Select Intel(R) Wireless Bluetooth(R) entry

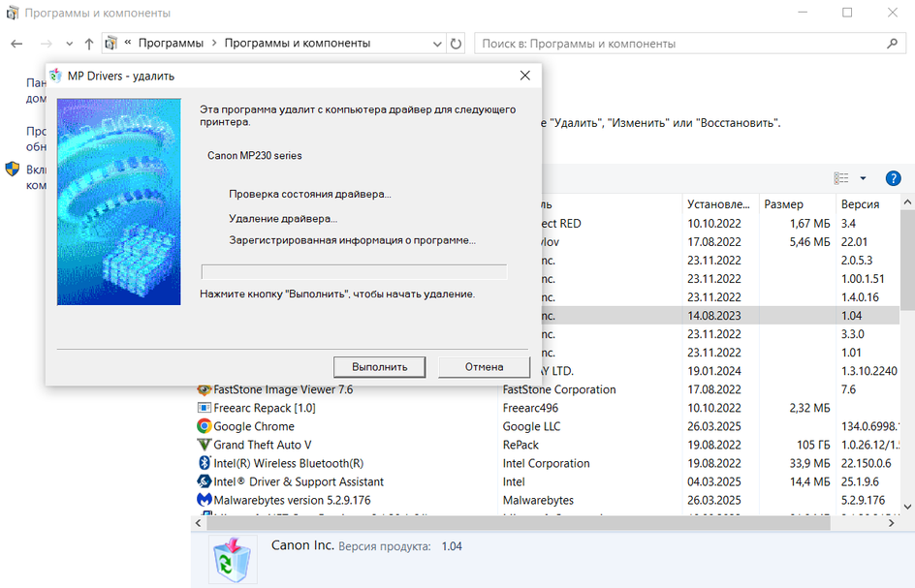pyautogui.click(x=288, y=464)
